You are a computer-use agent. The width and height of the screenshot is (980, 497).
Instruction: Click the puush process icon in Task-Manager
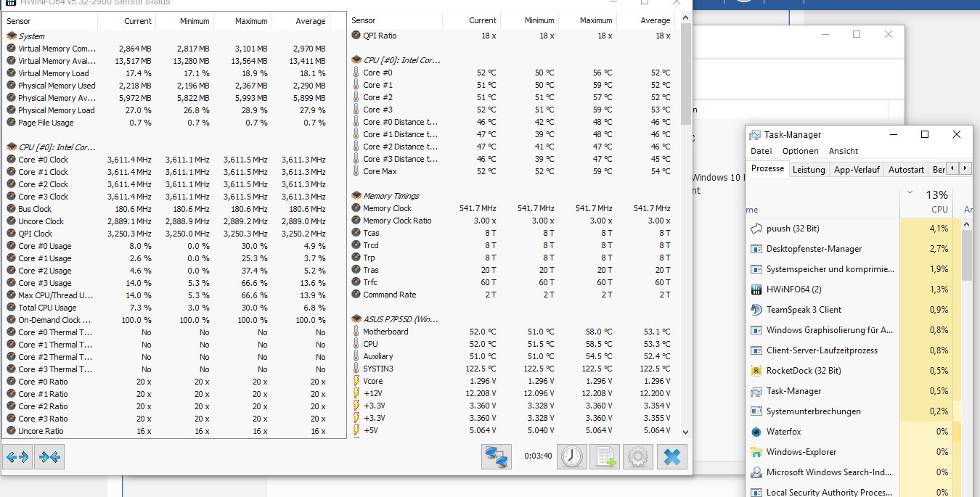click(756, 229)
